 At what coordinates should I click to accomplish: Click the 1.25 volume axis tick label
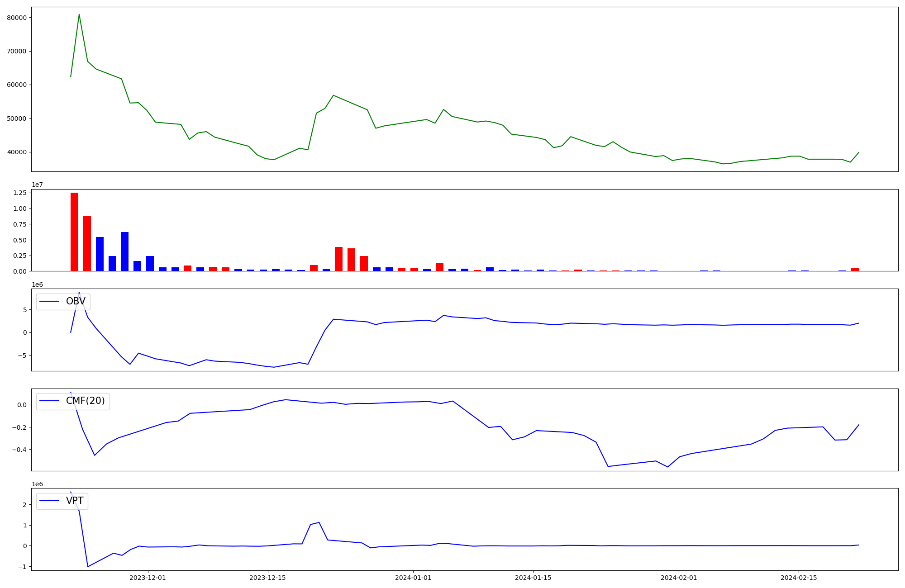pyautogui.click(x=19, y=193)
